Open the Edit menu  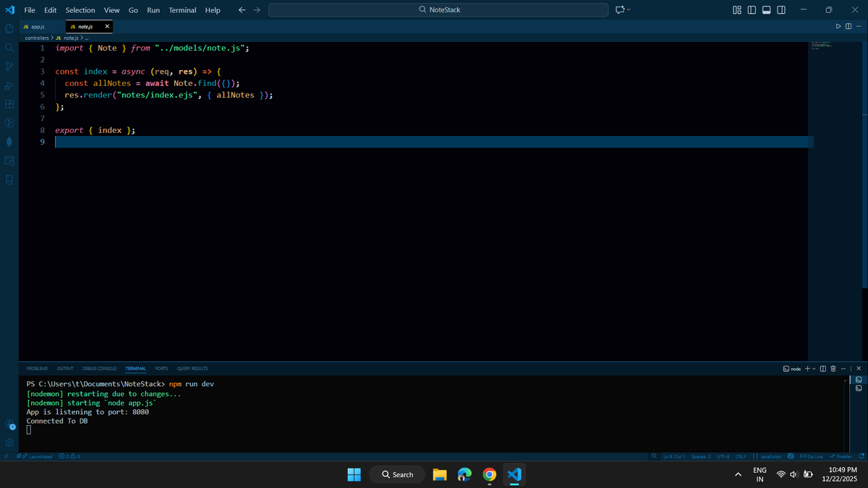pos(50,9)
